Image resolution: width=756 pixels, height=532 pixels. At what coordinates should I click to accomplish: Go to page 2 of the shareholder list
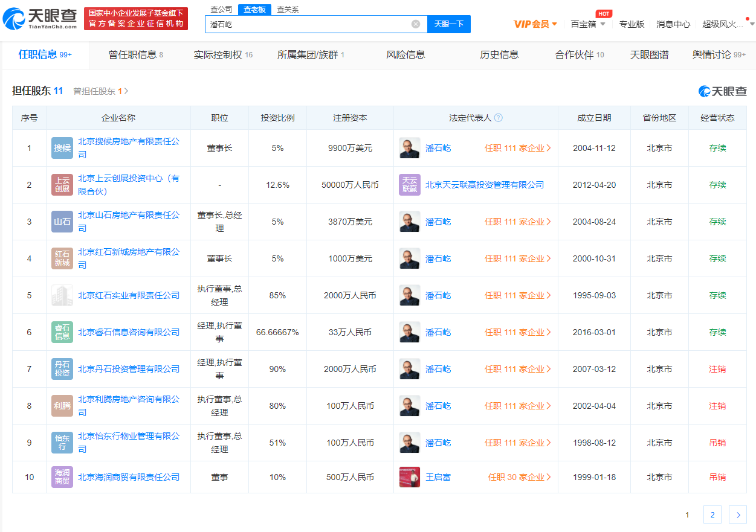[712, 514]
